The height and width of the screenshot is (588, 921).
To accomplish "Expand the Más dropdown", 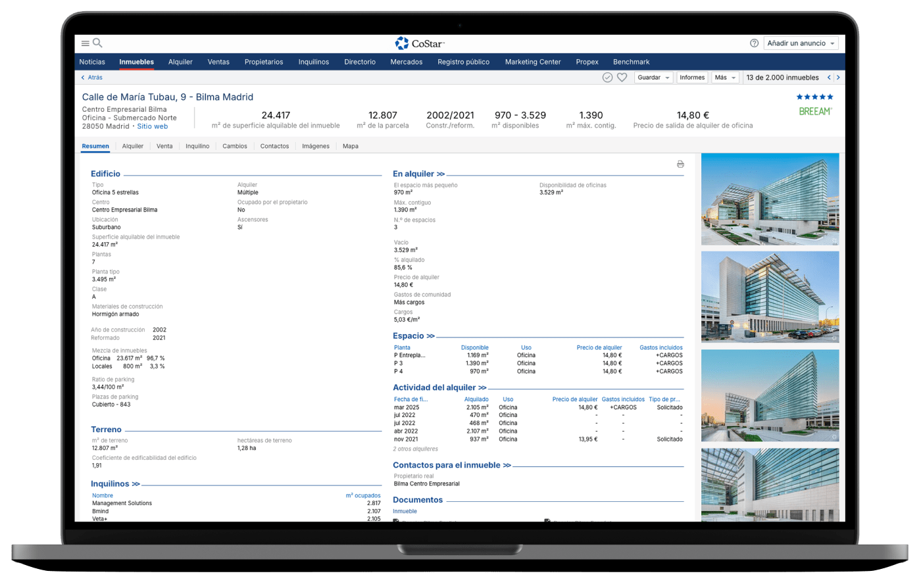I will (x=725, y=78).
